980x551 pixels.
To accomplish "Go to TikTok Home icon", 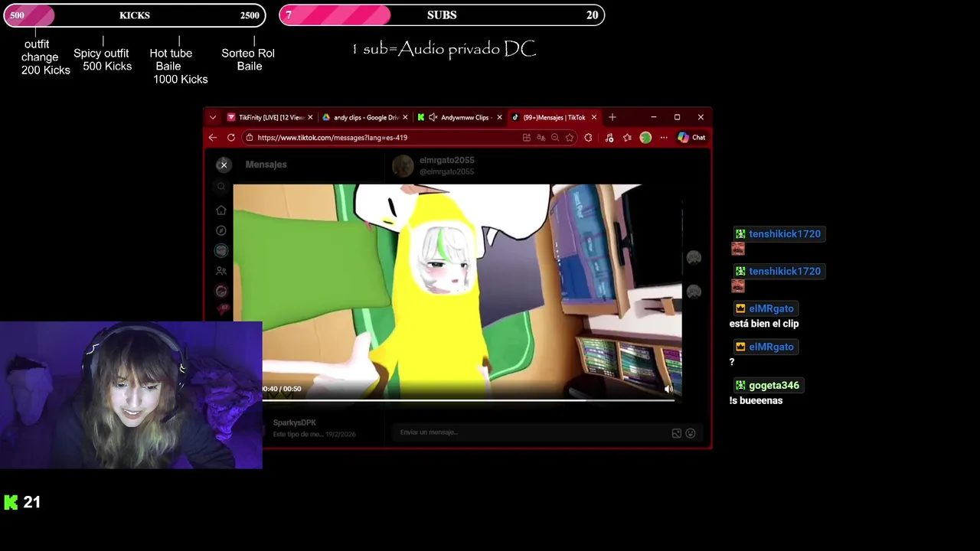I will tap(221, 210).
